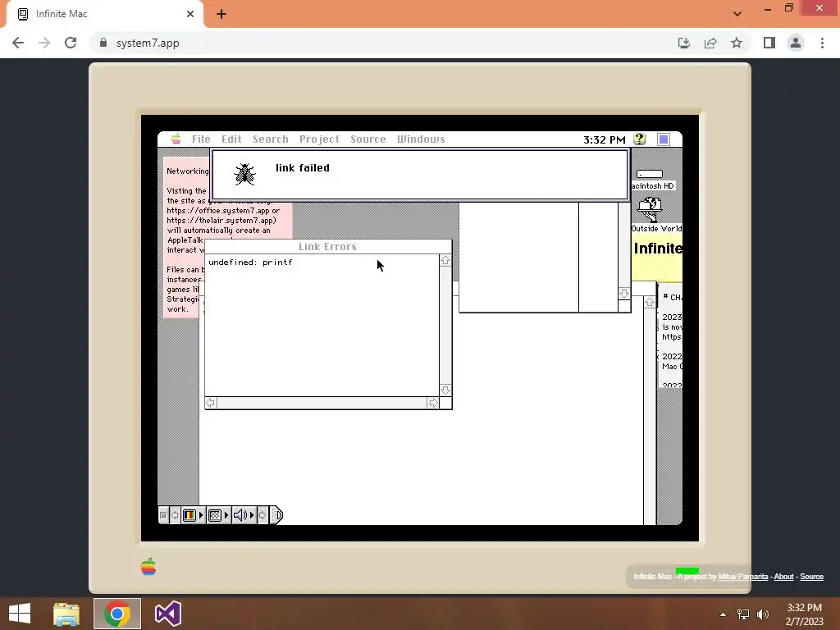
Task: Click the Control Strip monitor color depth icon
Action: point(189,515)
